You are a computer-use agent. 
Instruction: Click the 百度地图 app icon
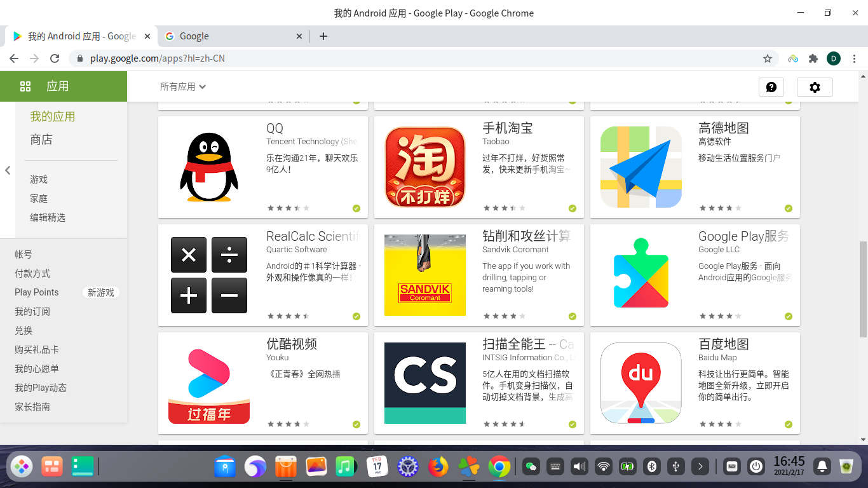(x=641, y=383)
